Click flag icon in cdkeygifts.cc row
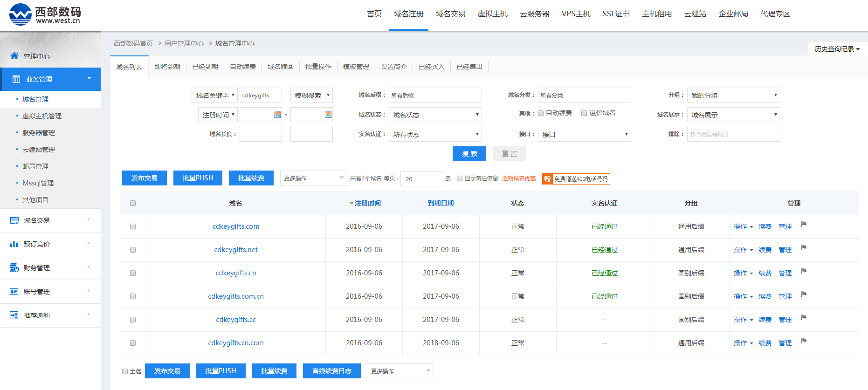Image resolution: width=868 pixels, height=390 pixels. [x=804, y=317]
